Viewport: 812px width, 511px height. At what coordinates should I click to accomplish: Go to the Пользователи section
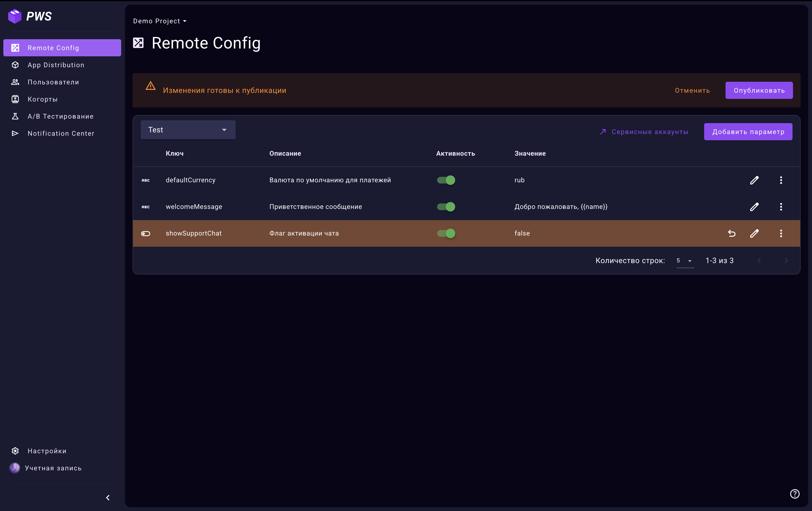(62, 82)
